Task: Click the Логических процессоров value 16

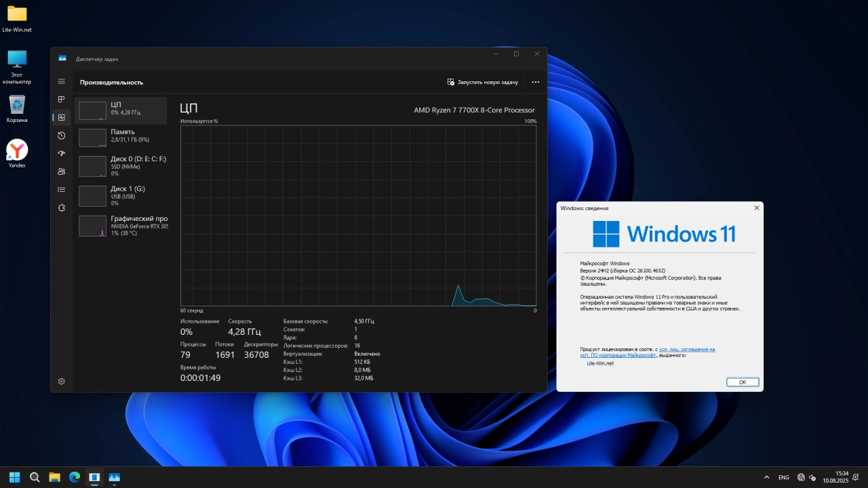Action: [x=357, y=346]
